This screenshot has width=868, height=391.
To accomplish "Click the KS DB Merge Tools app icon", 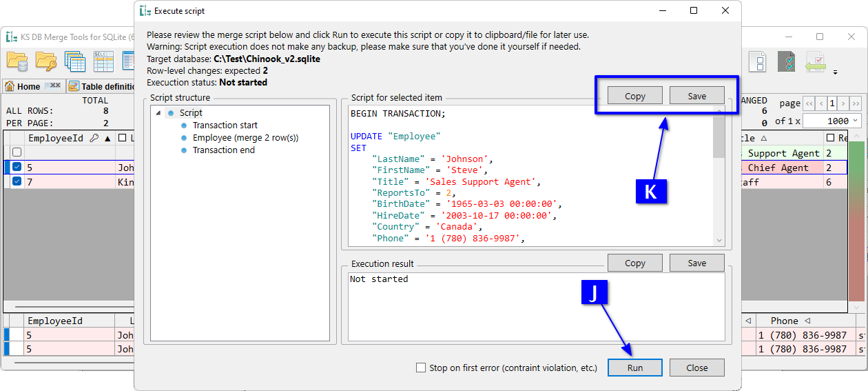I will point(12,37).
